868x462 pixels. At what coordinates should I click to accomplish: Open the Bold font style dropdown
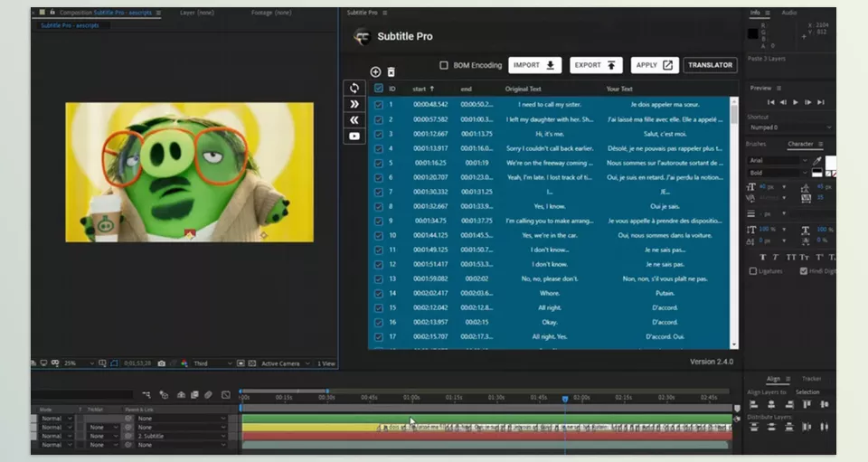point(778,174)
